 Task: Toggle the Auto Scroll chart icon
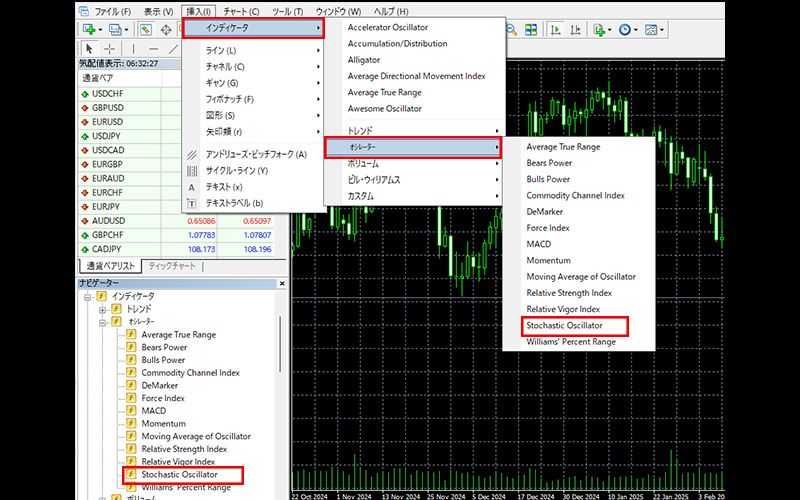pos(556,30)
